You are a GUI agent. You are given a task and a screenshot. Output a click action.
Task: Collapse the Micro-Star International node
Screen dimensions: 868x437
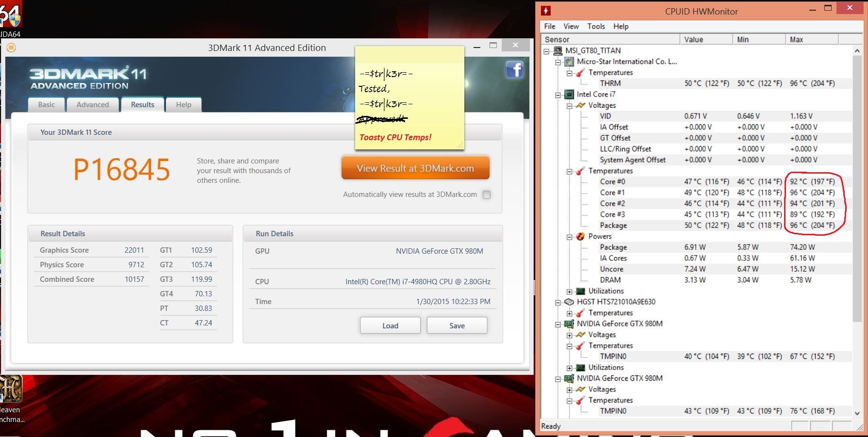558,62
